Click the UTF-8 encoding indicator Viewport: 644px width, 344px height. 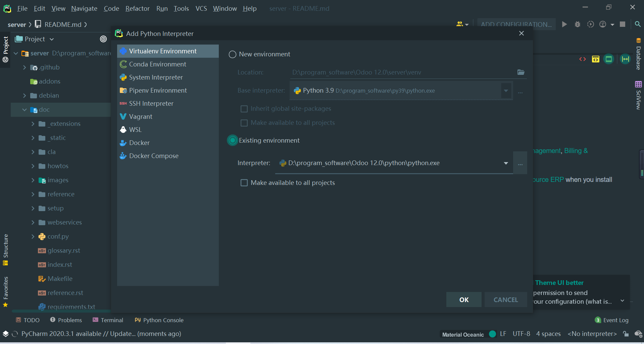521,334
